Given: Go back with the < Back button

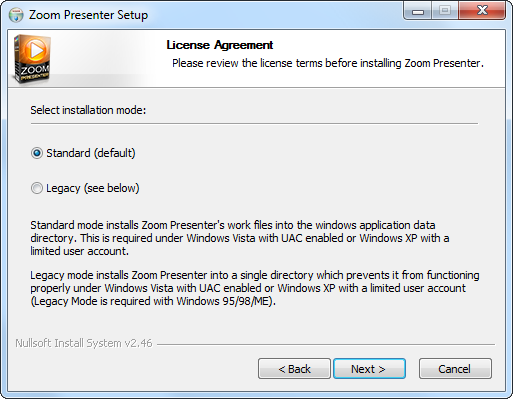Looking at the screenshot, I should [x=294, y=369].
